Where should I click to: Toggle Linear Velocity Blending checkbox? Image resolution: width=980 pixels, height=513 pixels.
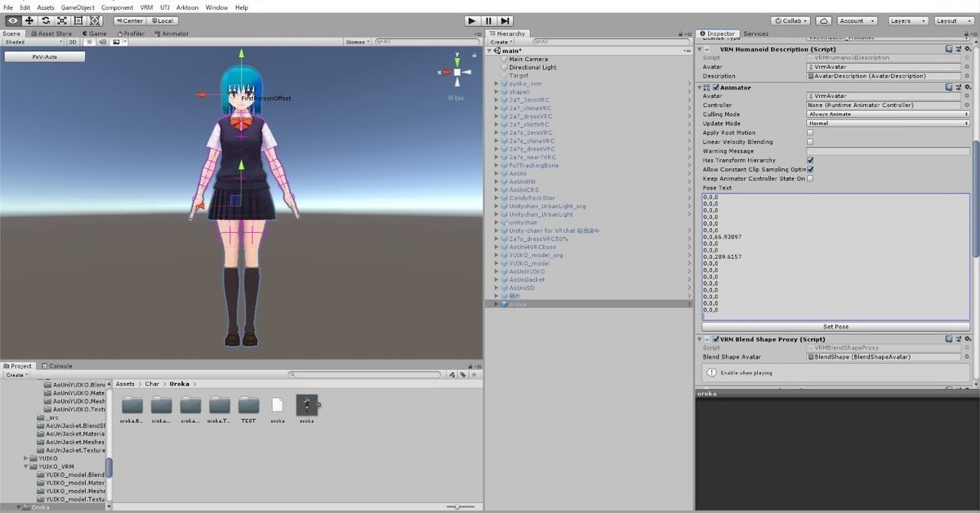pos(810,141)
